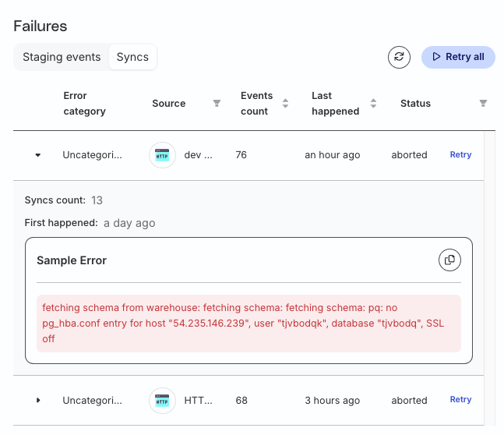Image resolution: width=504 pixels, height=435 pixels.
Task: Expand the 68-events failure row
Action: [x=38, y=400]
